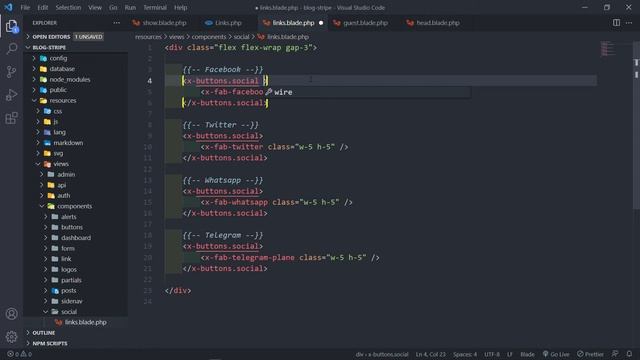Open the Accounts menu icon
The height and width of the screenshot is (360, 640).
coord(11,314)
